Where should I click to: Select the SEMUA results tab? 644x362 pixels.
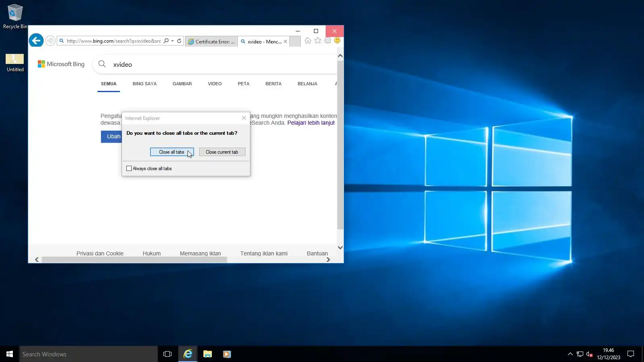point(109,84)
